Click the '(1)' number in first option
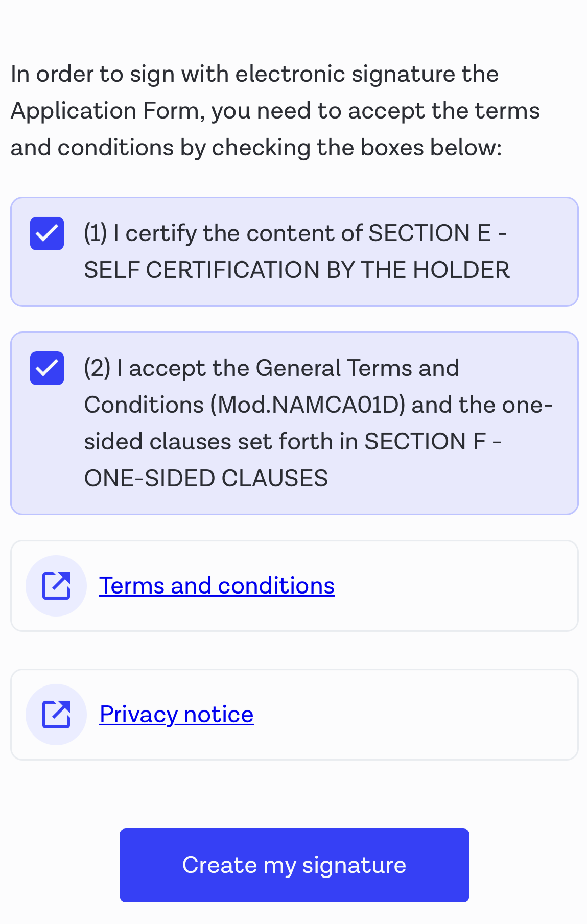 (96, 233)
